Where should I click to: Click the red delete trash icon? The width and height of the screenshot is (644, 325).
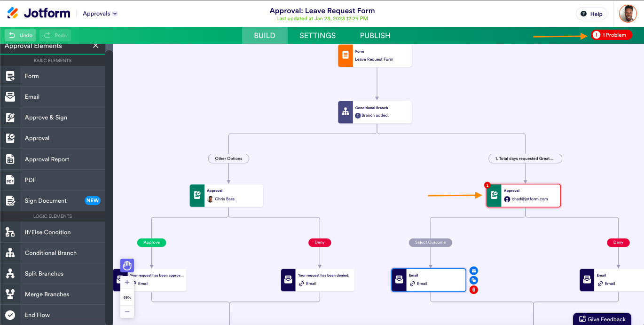click(x=474, y=290)
